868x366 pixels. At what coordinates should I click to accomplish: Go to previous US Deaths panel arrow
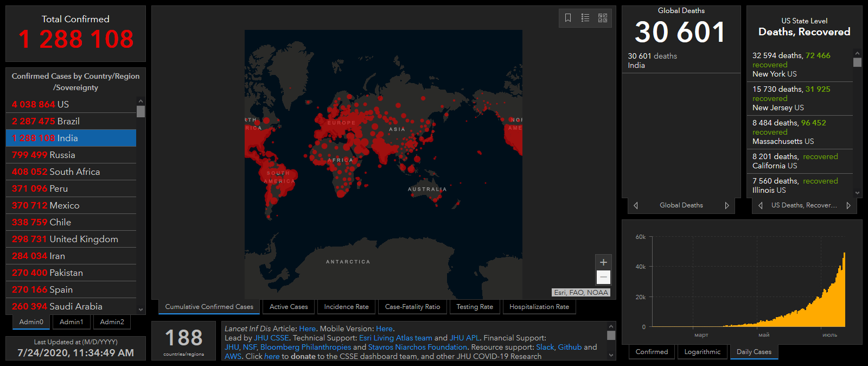(761, 205)
